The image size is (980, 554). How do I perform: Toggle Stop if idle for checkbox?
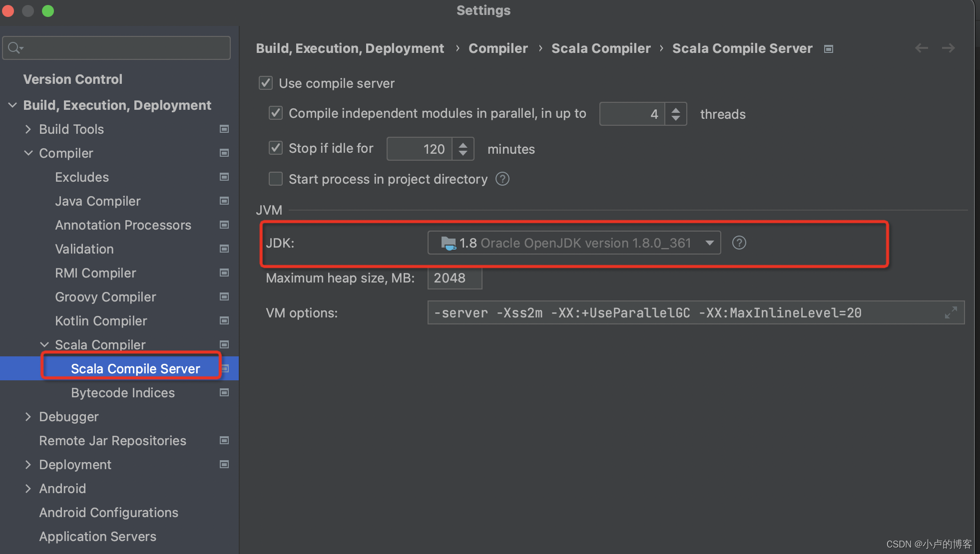point(275,149)
